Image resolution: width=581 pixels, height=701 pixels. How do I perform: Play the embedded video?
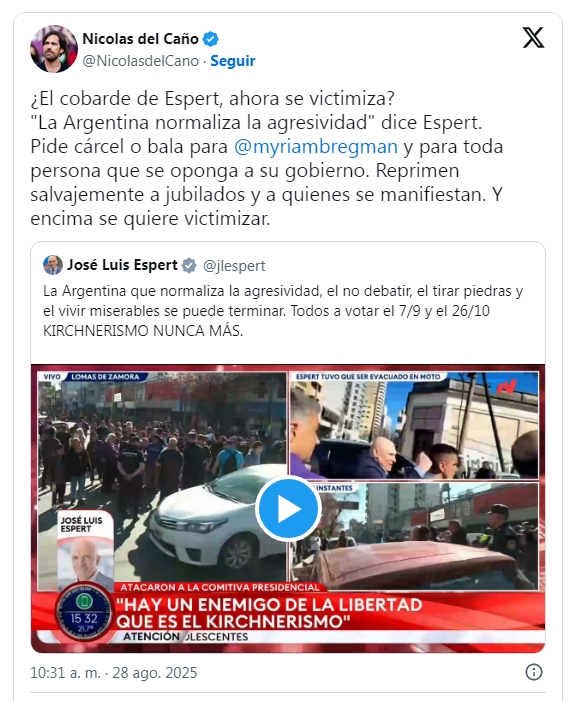pos(288,509)
